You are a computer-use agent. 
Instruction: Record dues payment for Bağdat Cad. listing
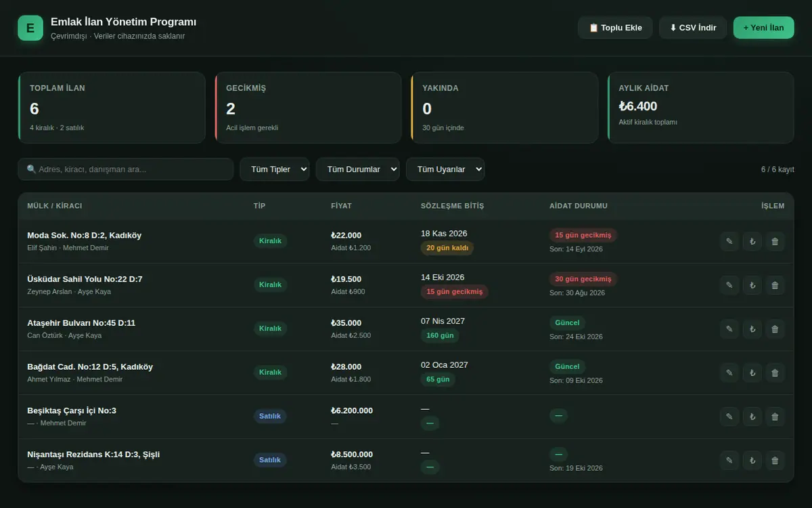pyautogui.click(x=752, y=373)
